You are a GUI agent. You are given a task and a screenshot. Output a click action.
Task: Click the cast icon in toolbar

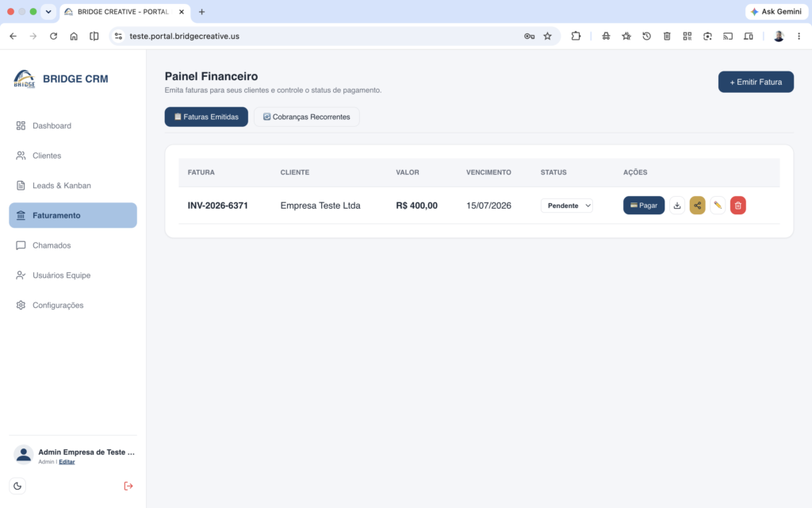click(x=728, y=37)
